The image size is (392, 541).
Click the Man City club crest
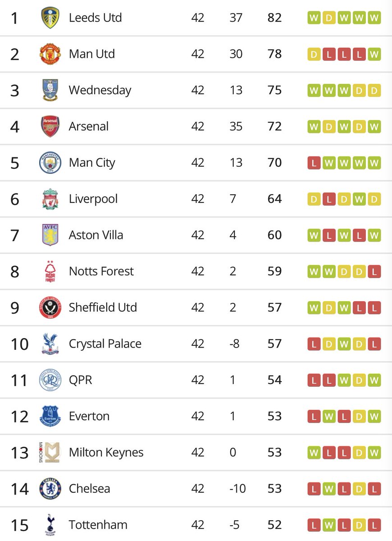click(x=50, y=163)
